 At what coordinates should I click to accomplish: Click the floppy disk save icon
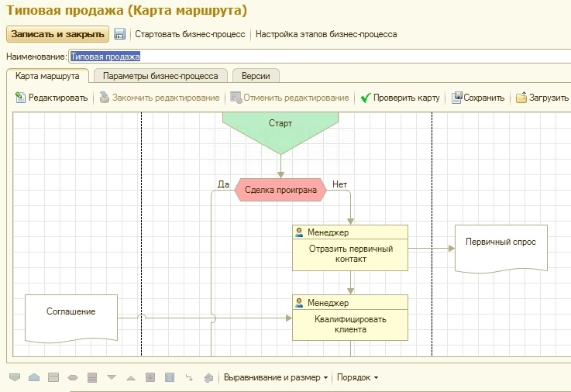pyautogui.click(x=119, y=34)
